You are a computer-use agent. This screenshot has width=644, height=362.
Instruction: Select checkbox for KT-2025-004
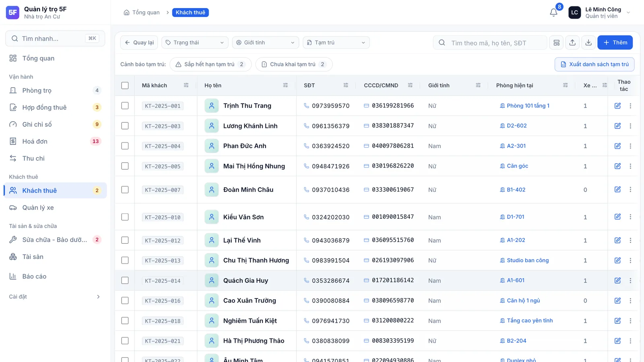click(125, 146)
